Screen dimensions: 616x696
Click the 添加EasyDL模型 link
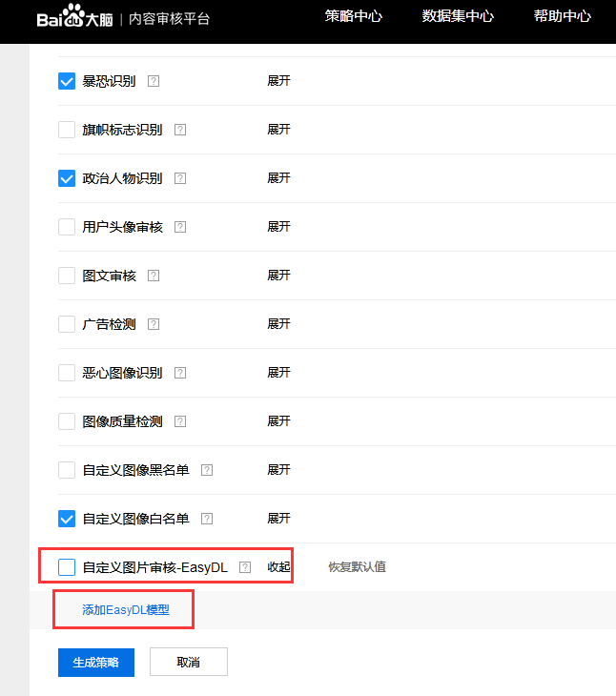click(126, 610)
